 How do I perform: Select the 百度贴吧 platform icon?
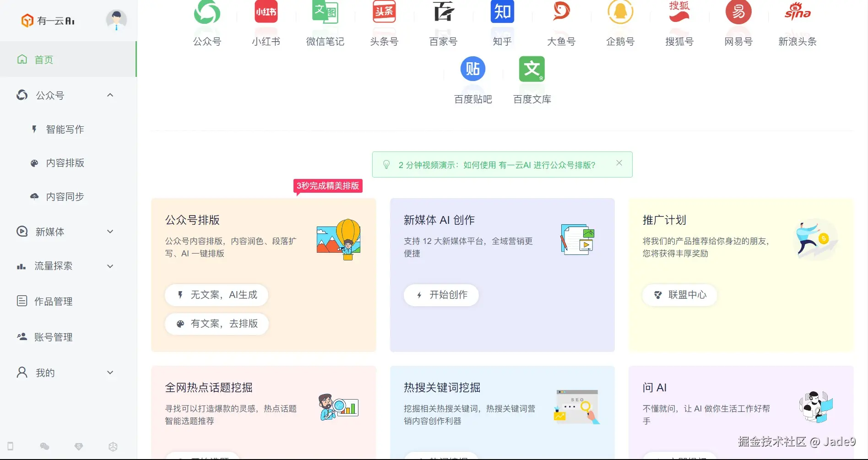(473, 69)
